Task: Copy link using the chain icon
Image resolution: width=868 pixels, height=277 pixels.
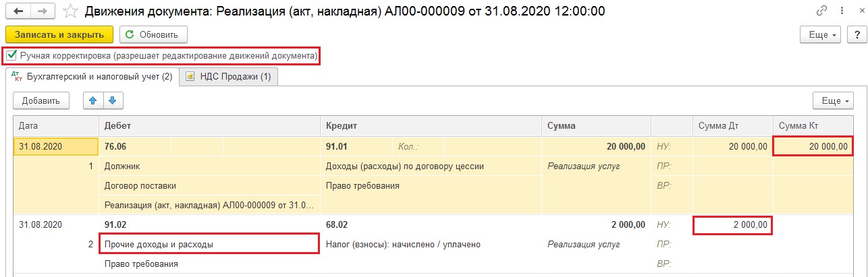Action: click(x=821, y=11)
